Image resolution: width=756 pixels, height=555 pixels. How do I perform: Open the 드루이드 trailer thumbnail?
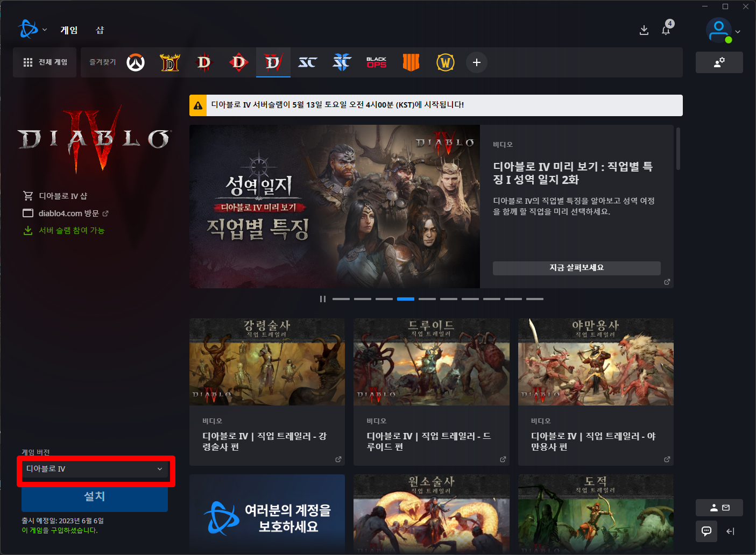[x=432, y=362]
